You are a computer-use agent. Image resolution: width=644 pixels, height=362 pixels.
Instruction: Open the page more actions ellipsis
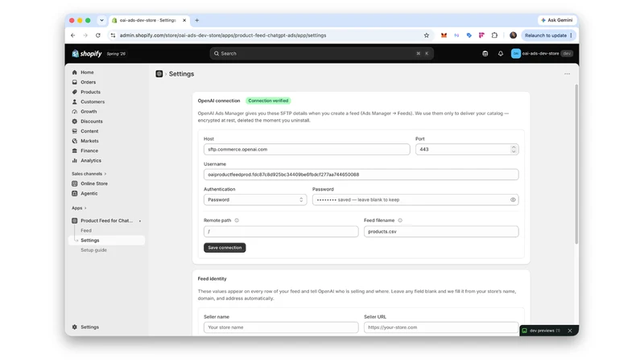[567, 74]
